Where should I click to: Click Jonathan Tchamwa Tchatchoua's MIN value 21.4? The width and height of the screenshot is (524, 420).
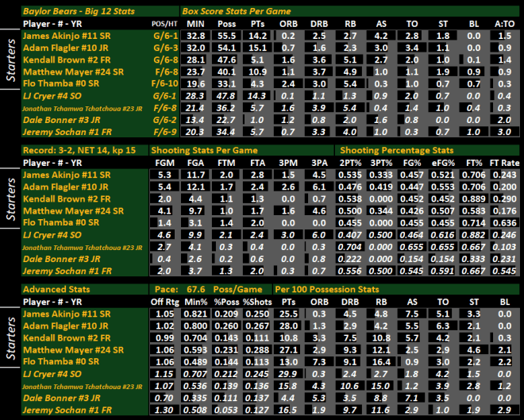(x=195, y=108)
